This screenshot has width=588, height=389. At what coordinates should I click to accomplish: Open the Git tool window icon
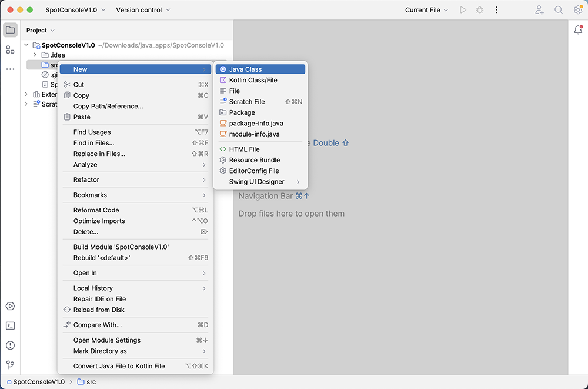pos(10,365)
